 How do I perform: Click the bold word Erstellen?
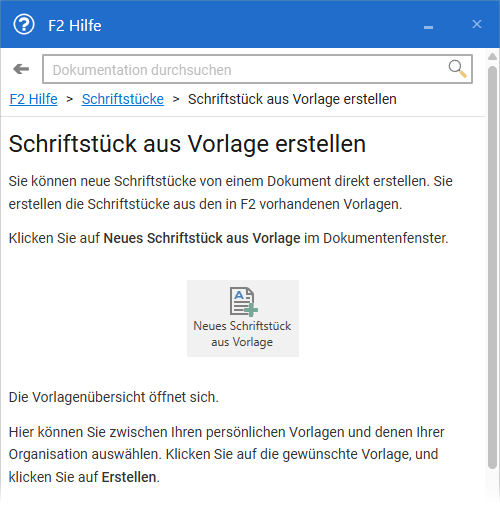[x=129, y=477]
